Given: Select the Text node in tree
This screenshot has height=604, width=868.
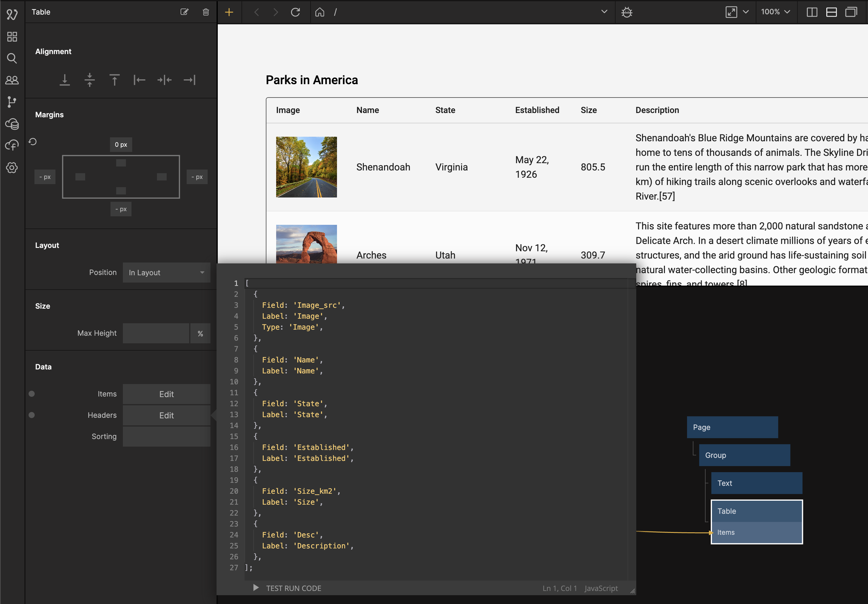Looking at the screenshot, I should pos(756,483).
